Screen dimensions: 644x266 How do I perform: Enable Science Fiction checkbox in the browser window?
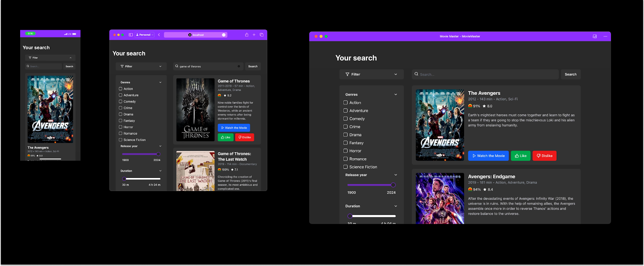tap(120, 140)
